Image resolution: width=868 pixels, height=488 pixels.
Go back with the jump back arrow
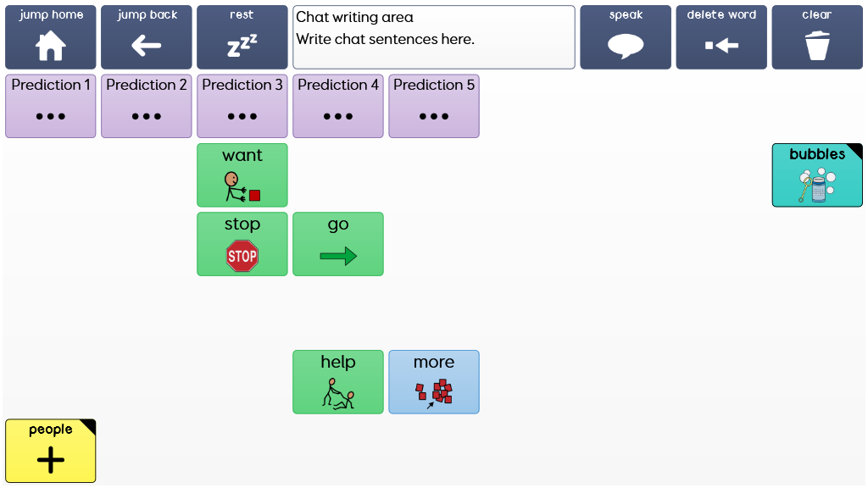146,37
